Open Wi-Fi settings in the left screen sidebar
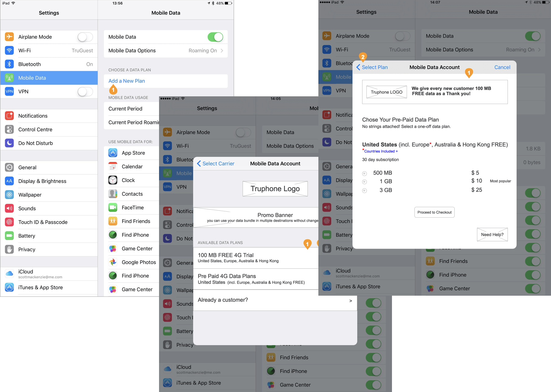Image resolution: width=551 pixels, height=392 pixels. [49, 50]
